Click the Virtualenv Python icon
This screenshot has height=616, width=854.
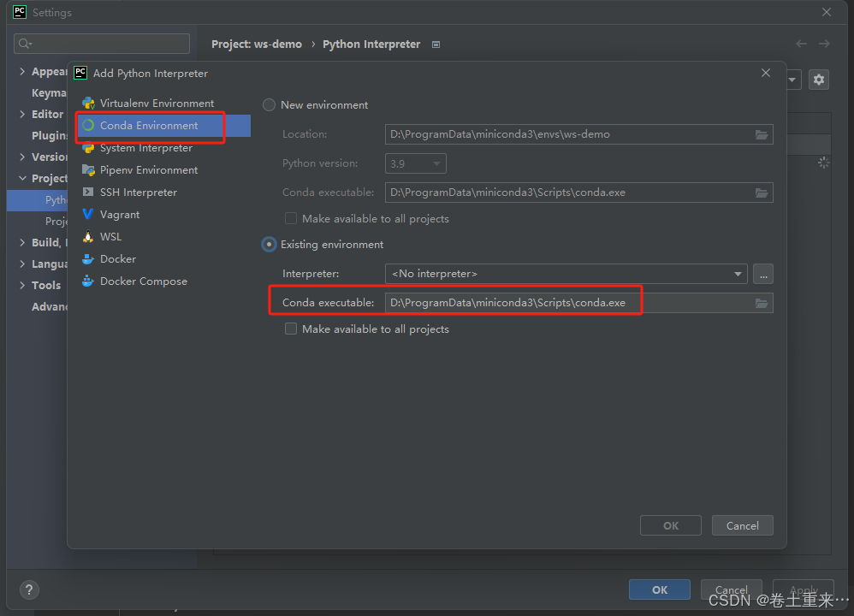point(88,103)
